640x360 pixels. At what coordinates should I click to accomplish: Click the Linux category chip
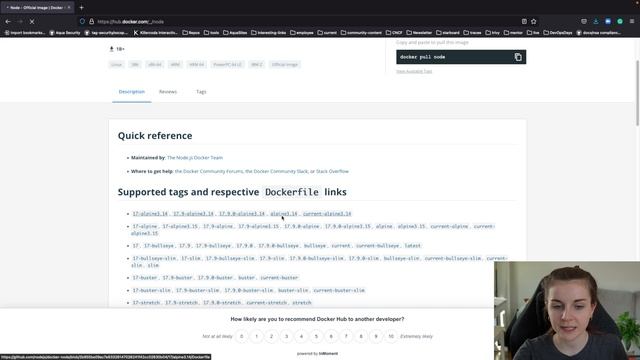[x=116, y=64]
